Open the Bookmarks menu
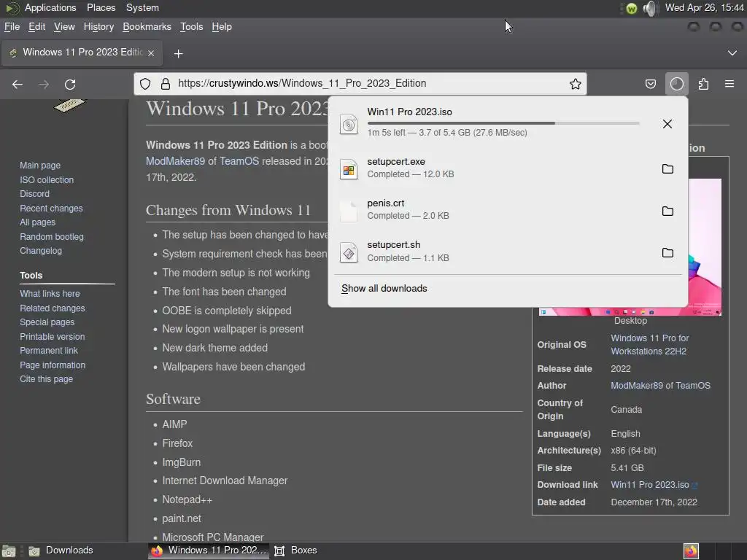Image resolution: width=747 pixels, height=560 pixels. point(147,27)
